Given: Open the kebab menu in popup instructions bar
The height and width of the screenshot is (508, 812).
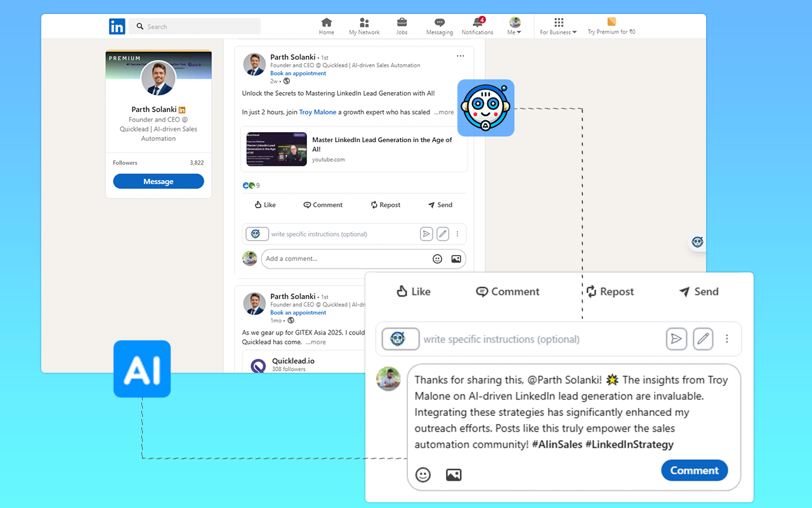Looking at the screenshot, I should (727, 339).
